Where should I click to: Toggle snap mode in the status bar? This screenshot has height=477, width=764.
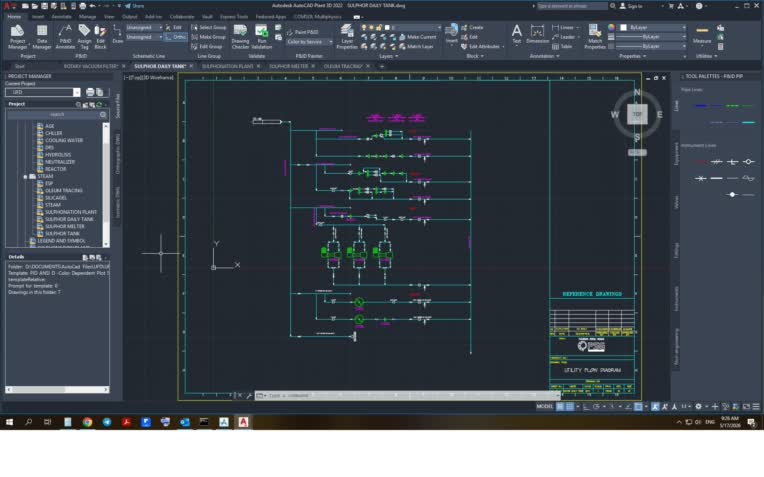570,406
